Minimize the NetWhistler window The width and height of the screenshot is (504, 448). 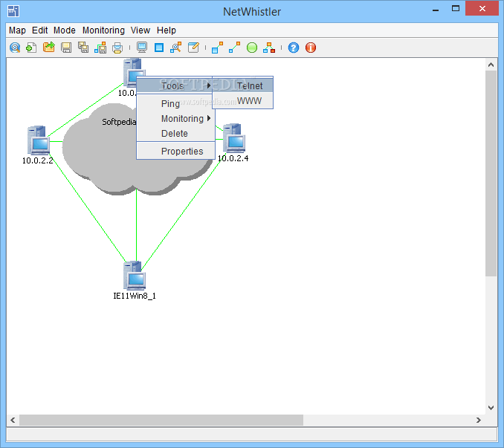[436, 10]
